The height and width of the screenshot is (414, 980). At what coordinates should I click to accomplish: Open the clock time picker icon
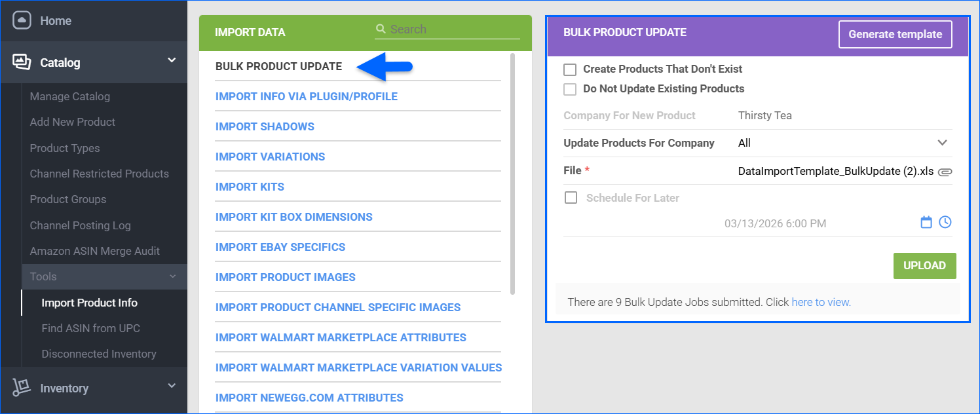(945, 223)
